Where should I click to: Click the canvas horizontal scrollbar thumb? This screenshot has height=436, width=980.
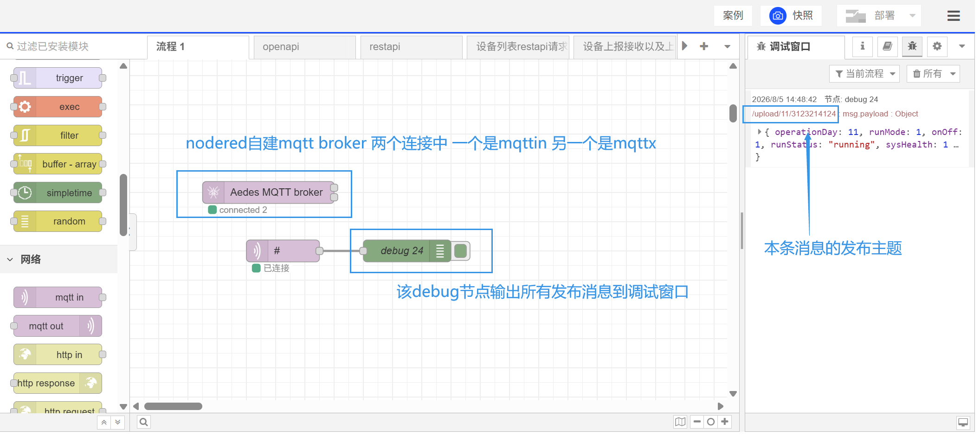click(173, 406)
